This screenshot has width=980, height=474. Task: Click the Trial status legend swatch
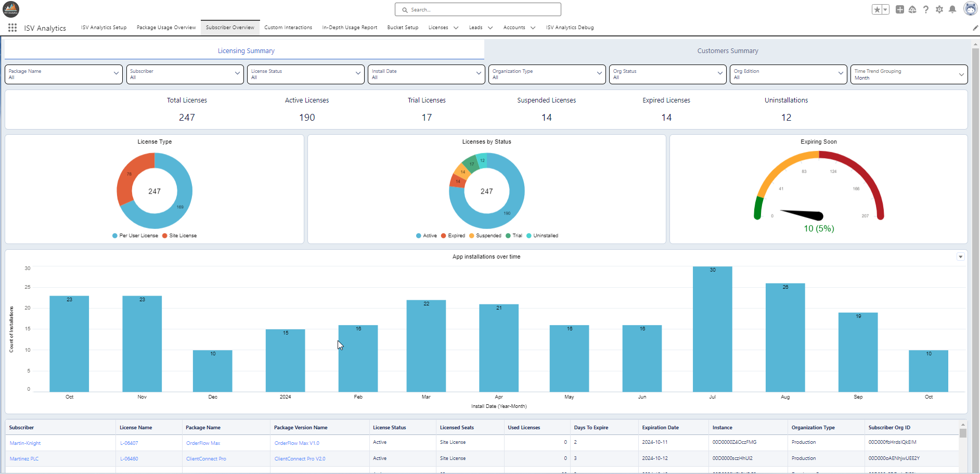(508, 236)
